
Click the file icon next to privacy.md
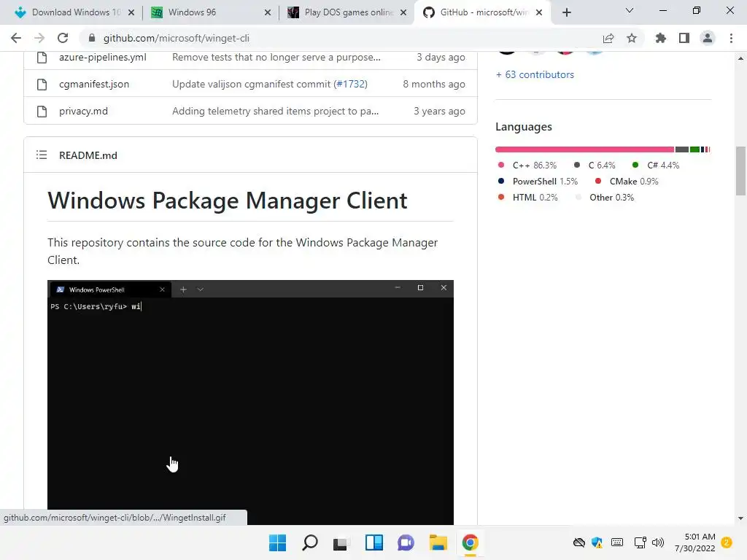click(x=42, y=112)
